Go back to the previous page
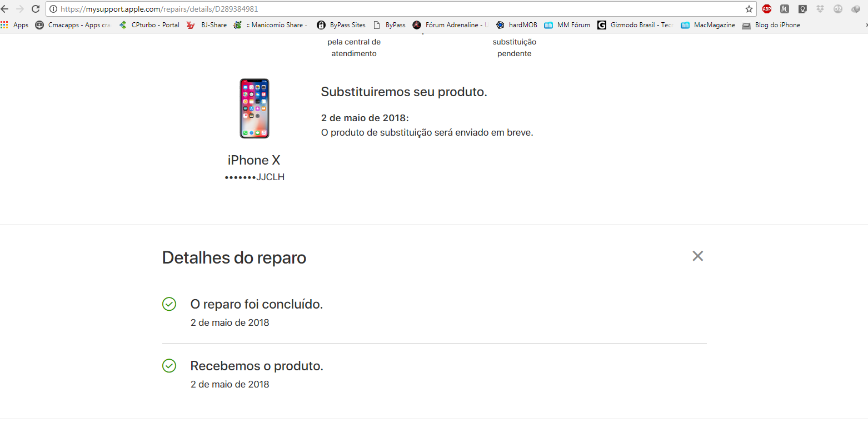The image size is (868, 437). coord(5,9)
